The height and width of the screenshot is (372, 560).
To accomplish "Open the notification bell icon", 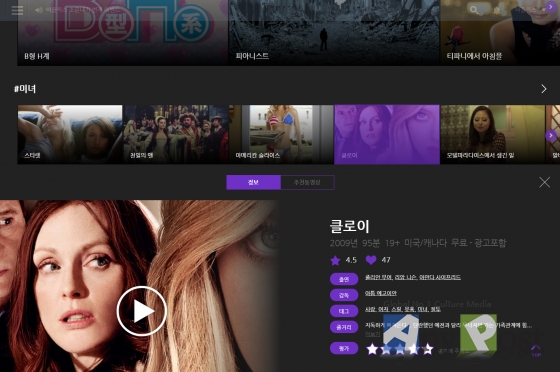I will [x=497, y=10].
